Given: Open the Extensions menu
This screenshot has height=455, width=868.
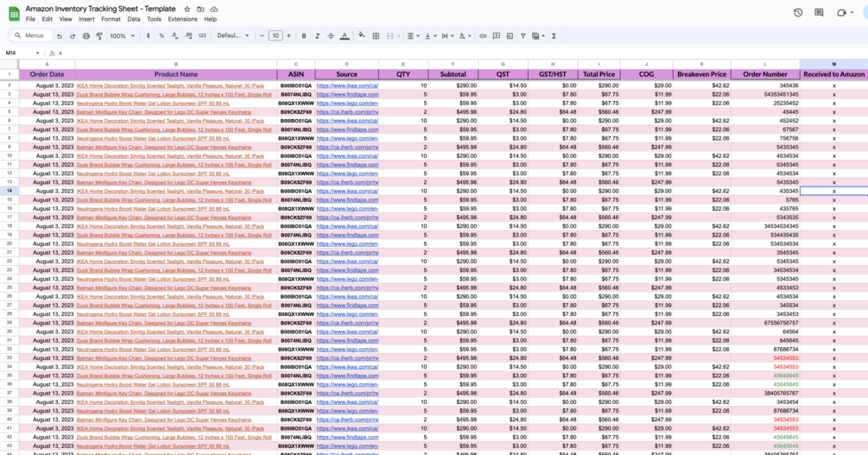Looking at the screenshot, I should [182, 19].
